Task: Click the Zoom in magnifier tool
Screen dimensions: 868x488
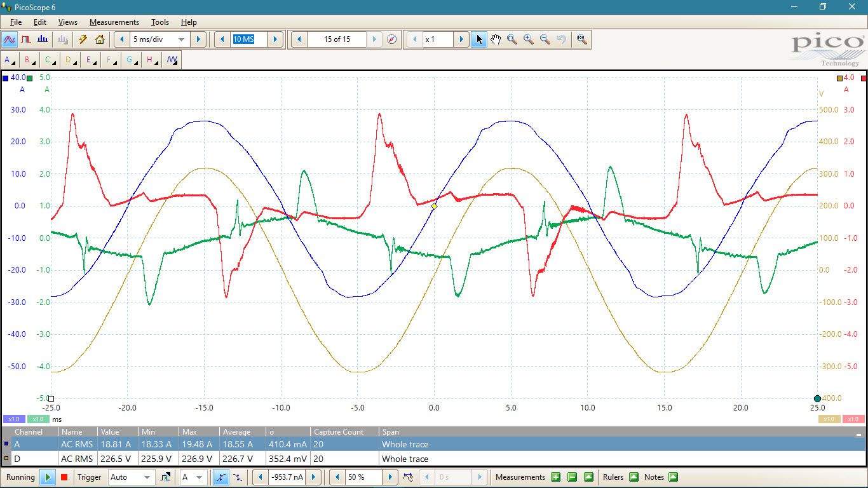Action: (x=528, y=39)
